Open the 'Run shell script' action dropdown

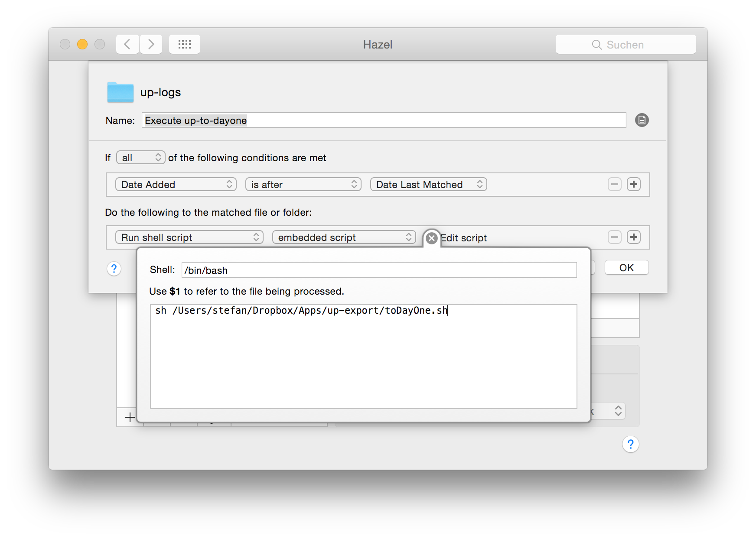(x=189, y=237)
